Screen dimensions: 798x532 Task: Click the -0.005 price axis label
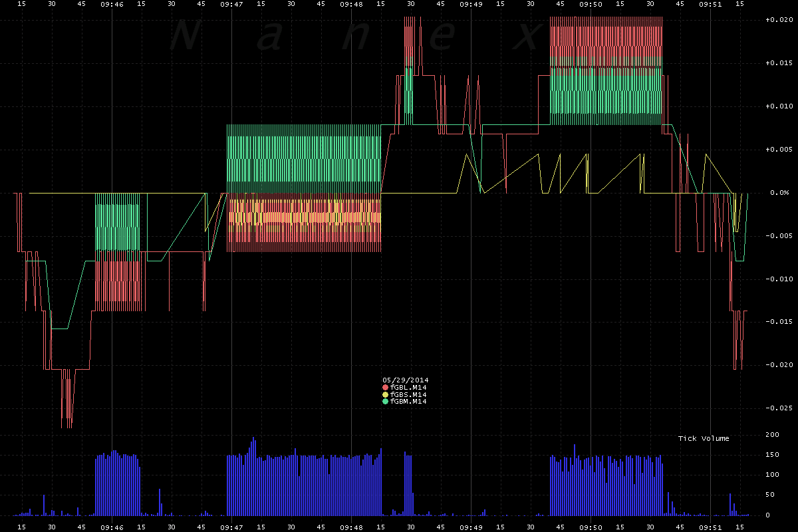780,235
